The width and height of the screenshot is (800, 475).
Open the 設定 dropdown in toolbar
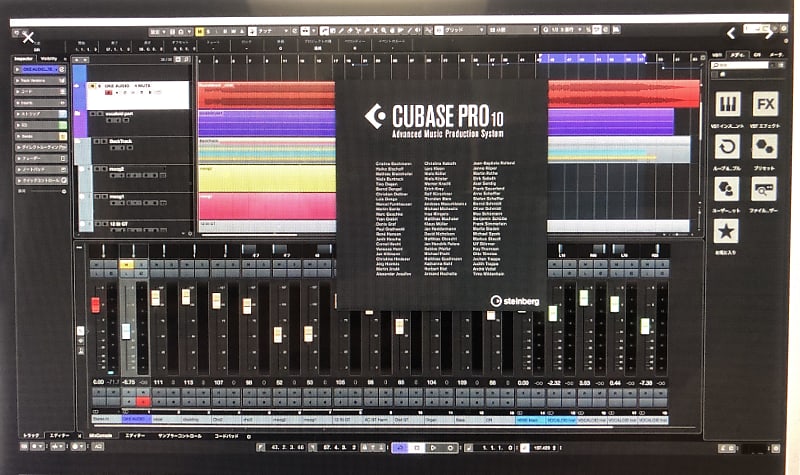[158, 31]
